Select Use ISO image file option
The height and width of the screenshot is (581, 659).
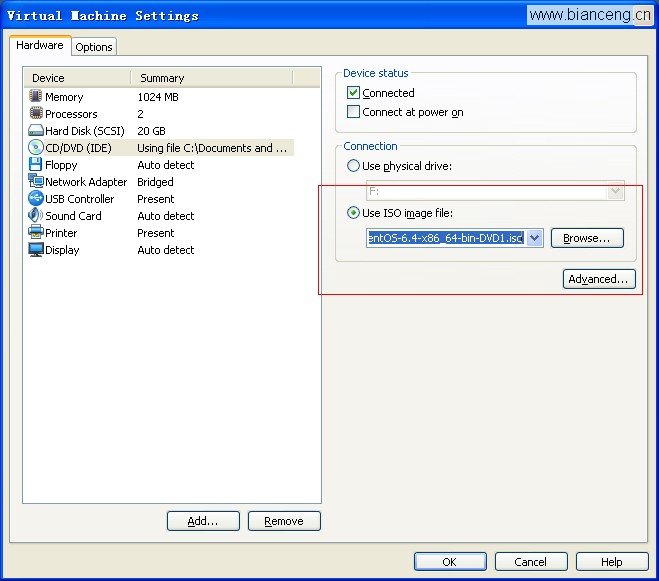(353, 213)
